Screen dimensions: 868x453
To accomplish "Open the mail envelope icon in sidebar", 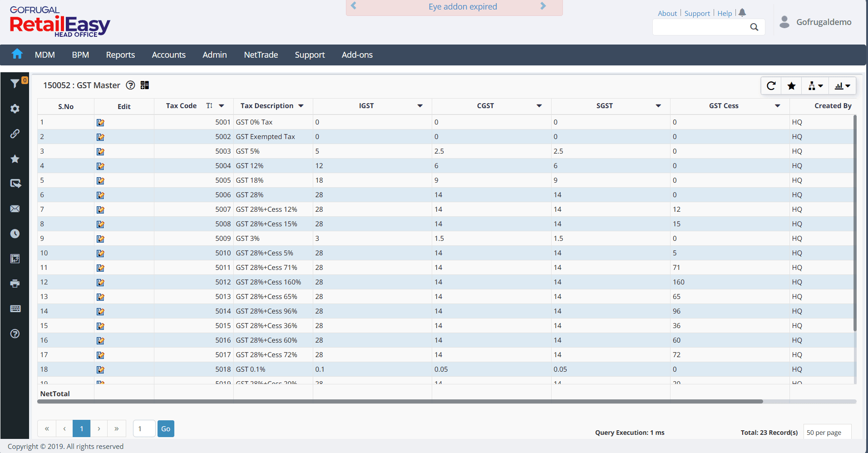I will tap(15, 209).
